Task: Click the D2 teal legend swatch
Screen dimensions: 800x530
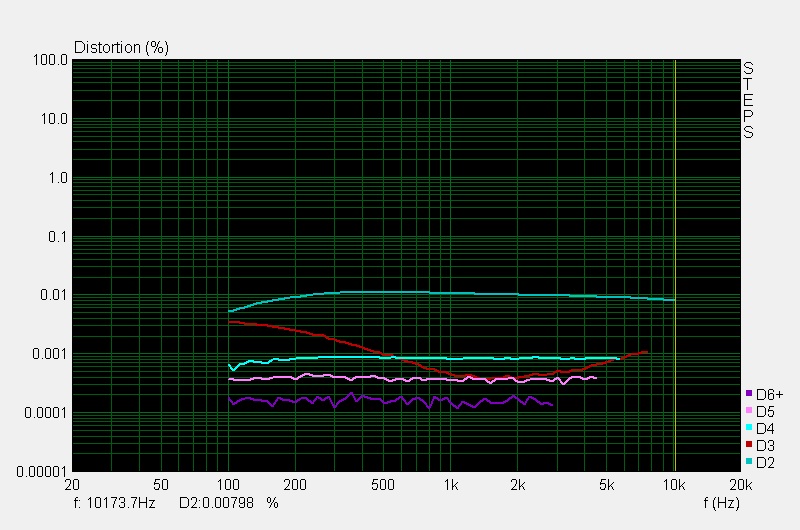Action: 749,461
